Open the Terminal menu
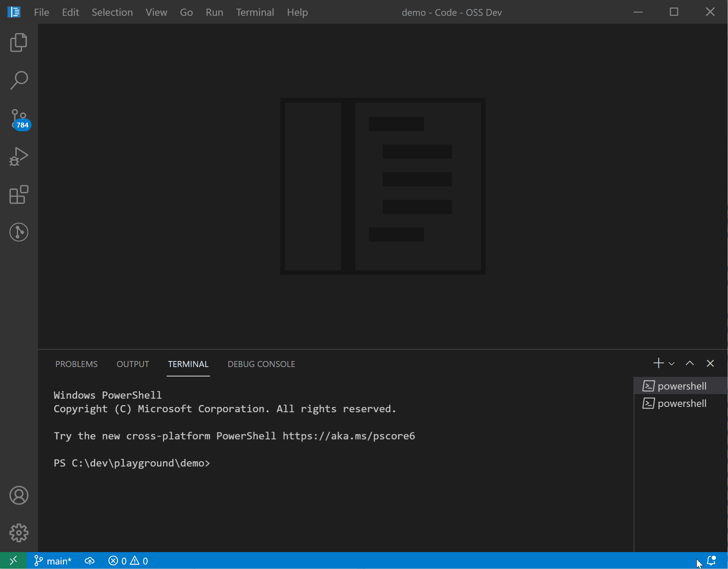This screenshot has width=728, height=569. [255, 12]
